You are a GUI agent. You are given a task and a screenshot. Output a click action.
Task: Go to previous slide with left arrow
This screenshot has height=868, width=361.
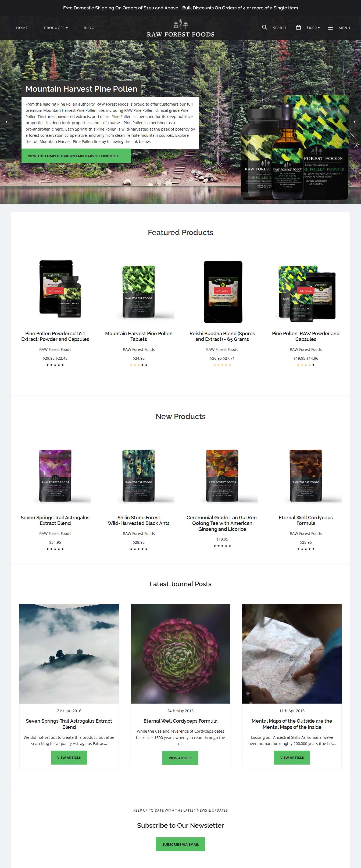6,122
